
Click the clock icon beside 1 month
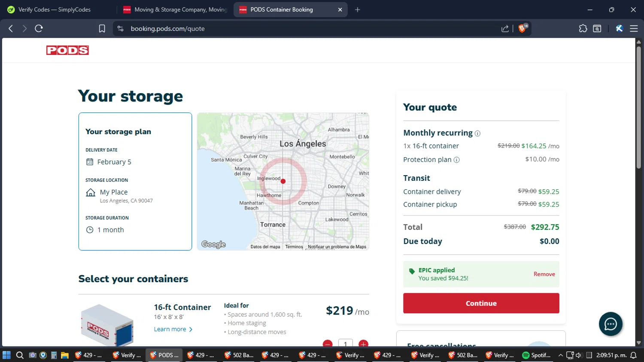[90, 230]
